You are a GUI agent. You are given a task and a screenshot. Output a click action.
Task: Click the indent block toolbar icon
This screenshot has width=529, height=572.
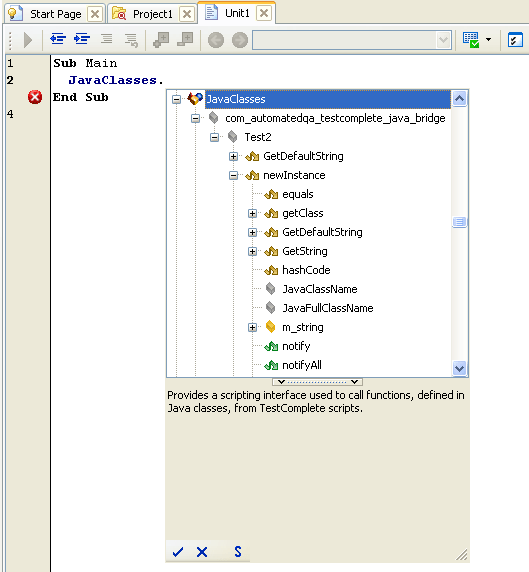(82, 39)
